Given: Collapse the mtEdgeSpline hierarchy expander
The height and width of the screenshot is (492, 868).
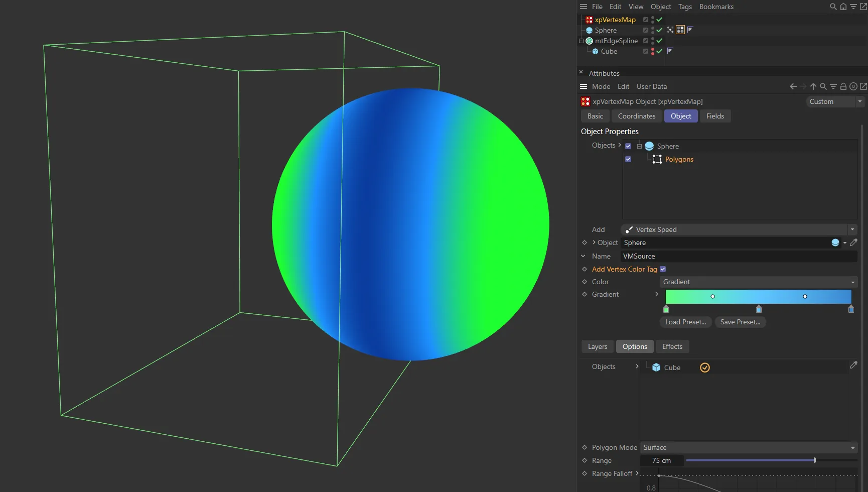Looking at the screenshot, I should [x=581, y=41].
